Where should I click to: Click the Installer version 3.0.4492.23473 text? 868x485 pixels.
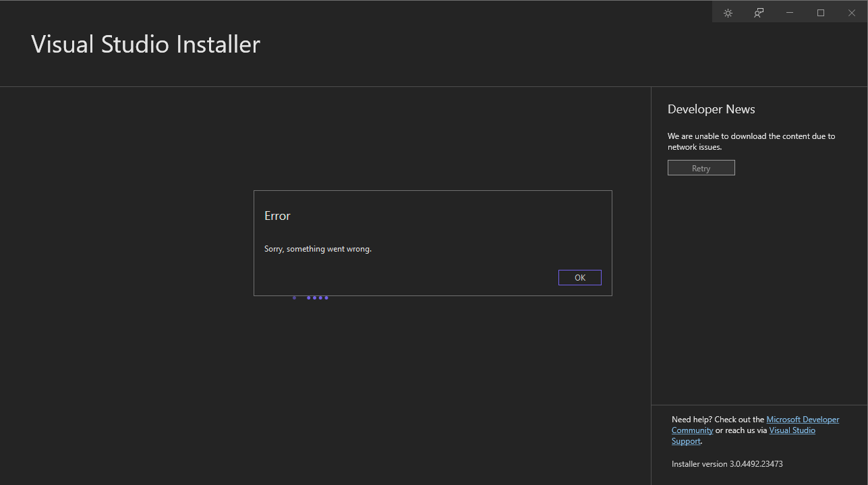pos(727,464)
